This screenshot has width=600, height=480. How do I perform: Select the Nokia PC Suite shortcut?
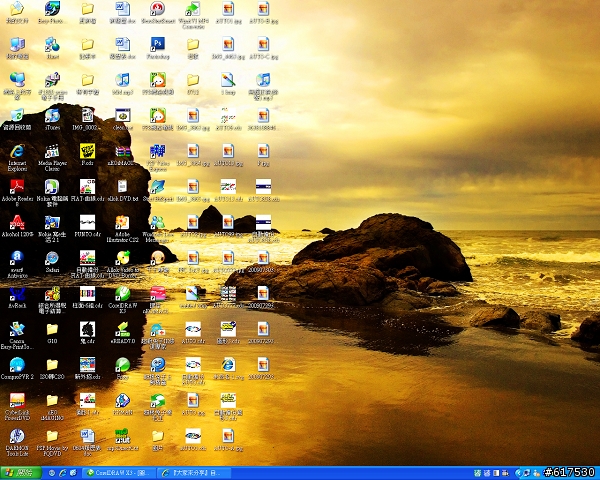52,187
